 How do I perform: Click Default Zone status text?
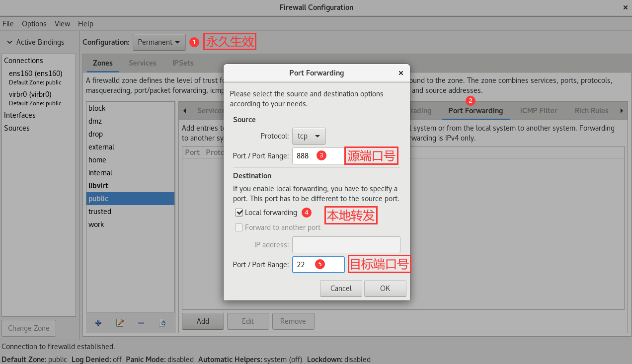pyautogui.click(x=34, y=360)
